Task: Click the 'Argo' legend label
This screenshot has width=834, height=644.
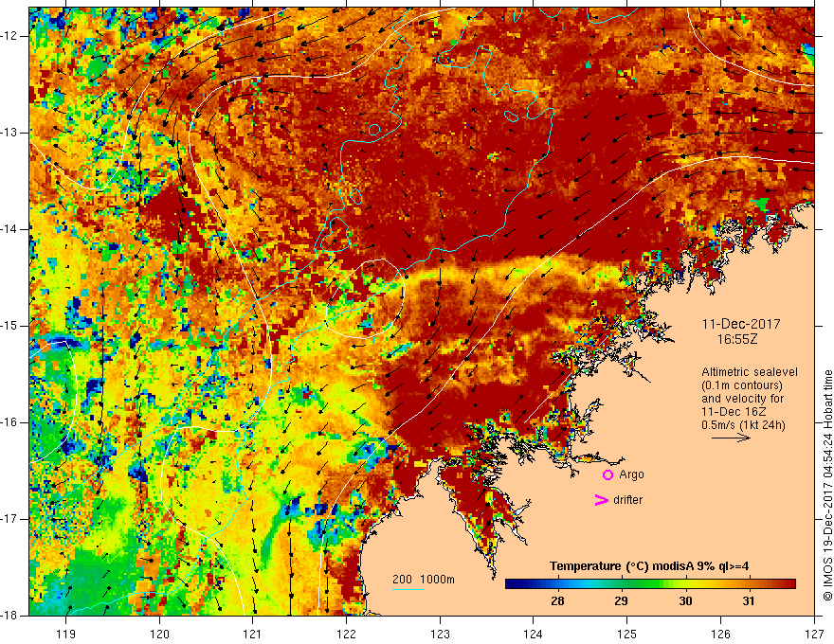Action: pyautogui.click(x=631, y=474)
